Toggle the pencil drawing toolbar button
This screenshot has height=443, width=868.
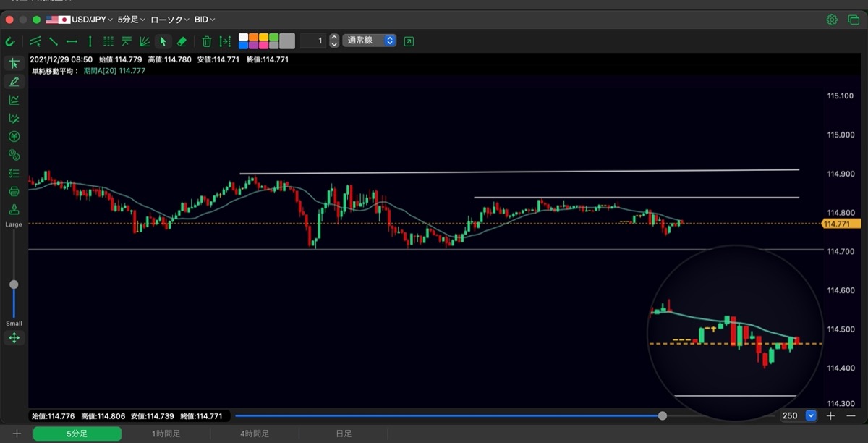[14, 82]
